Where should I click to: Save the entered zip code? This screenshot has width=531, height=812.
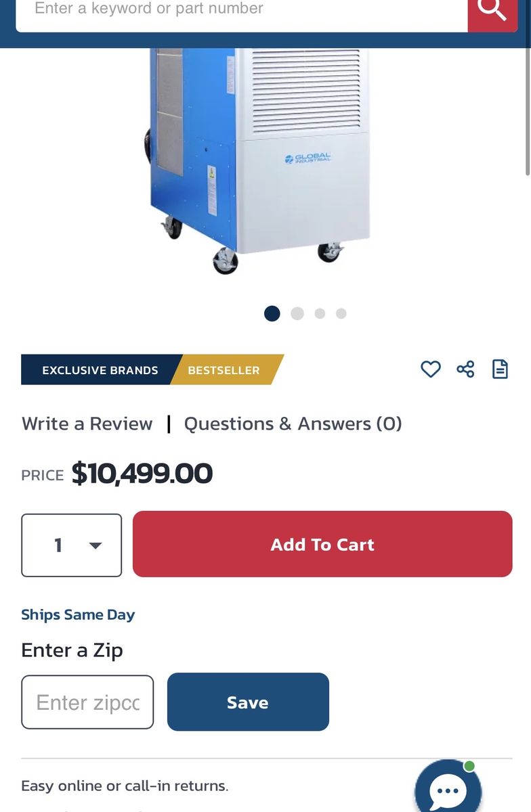click(x=248, y=702)
